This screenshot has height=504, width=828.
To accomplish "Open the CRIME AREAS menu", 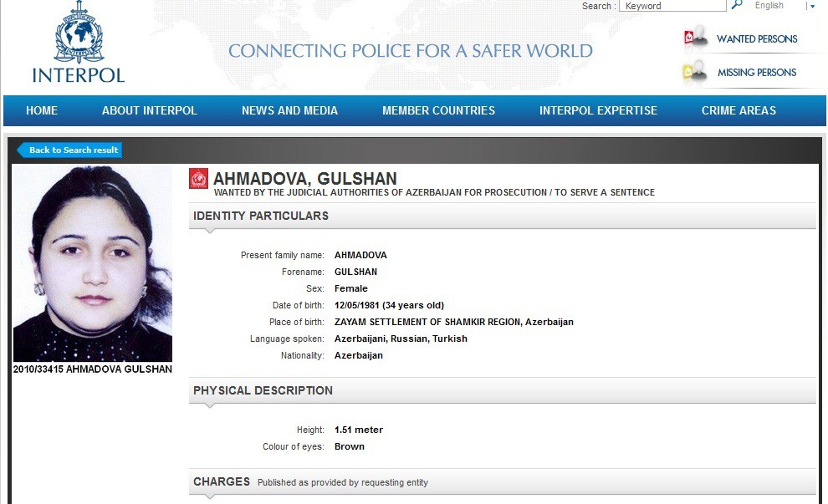I will tap(739, 110).
